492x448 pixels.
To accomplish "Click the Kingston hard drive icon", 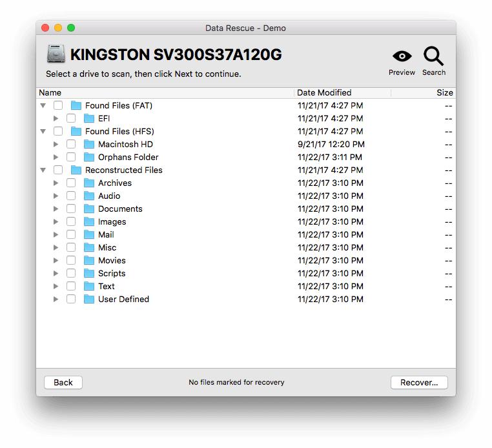I will point(56,54).
